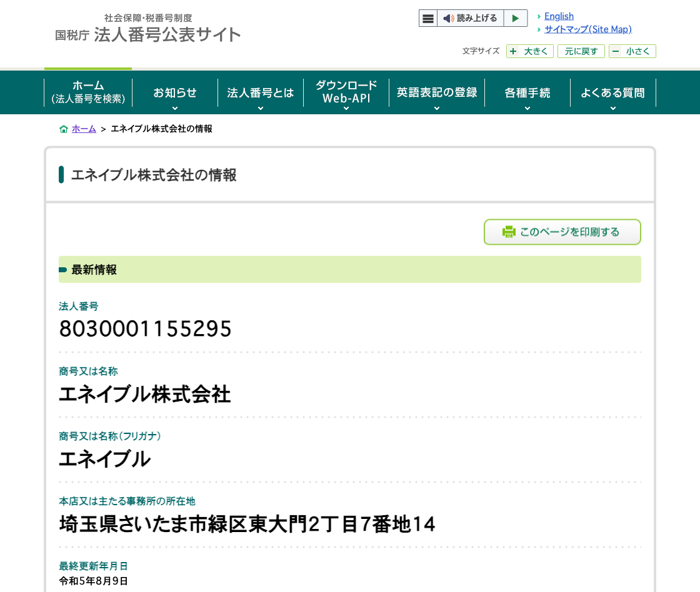Select company name エネイブル株式会社

[144, 395]
